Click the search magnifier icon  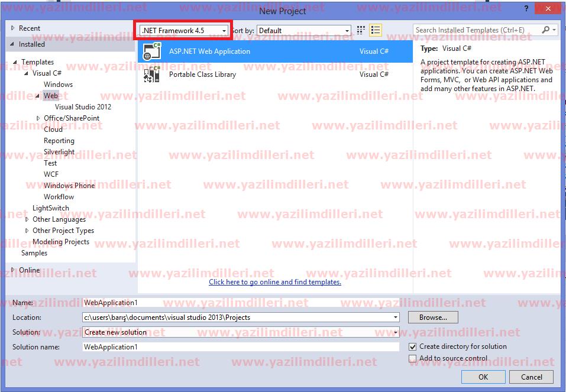tap(545, 30)
